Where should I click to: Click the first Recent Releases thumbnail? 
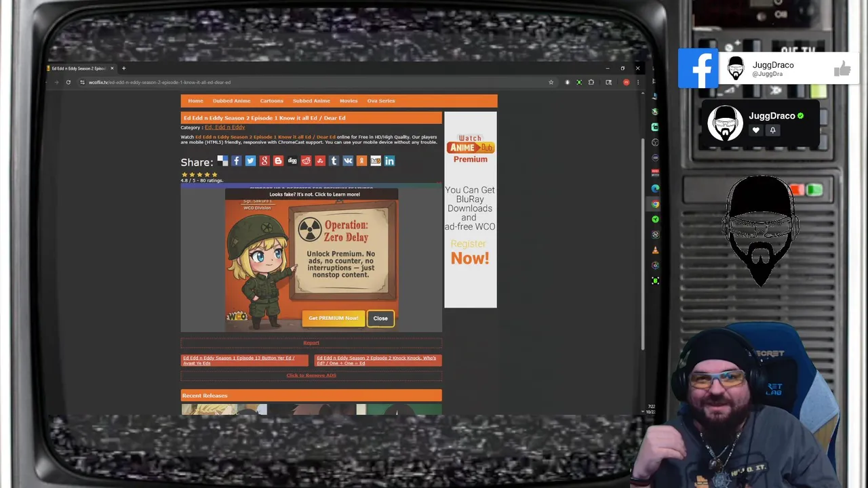tap(224, 409)
